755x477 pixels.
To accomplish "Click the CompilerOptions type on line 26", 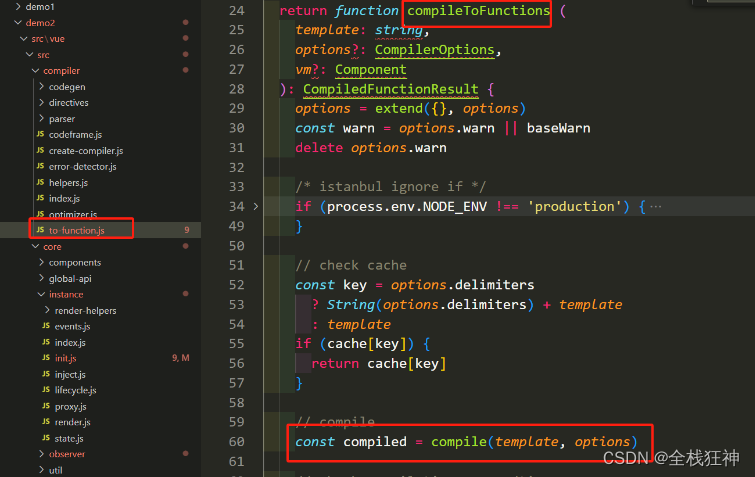I will (435, 50).
